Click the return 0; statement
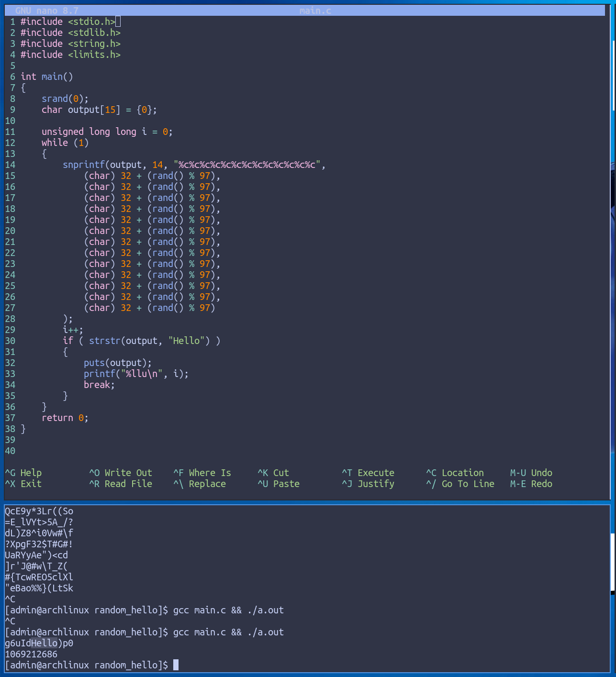This screenshot has height=677, width=616. (65, 418)
